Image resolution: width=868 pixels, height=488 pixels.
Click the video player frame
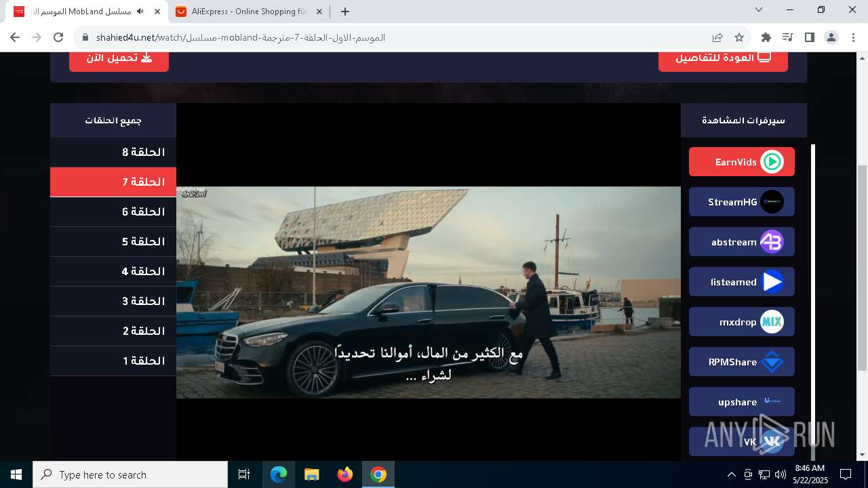429,282
